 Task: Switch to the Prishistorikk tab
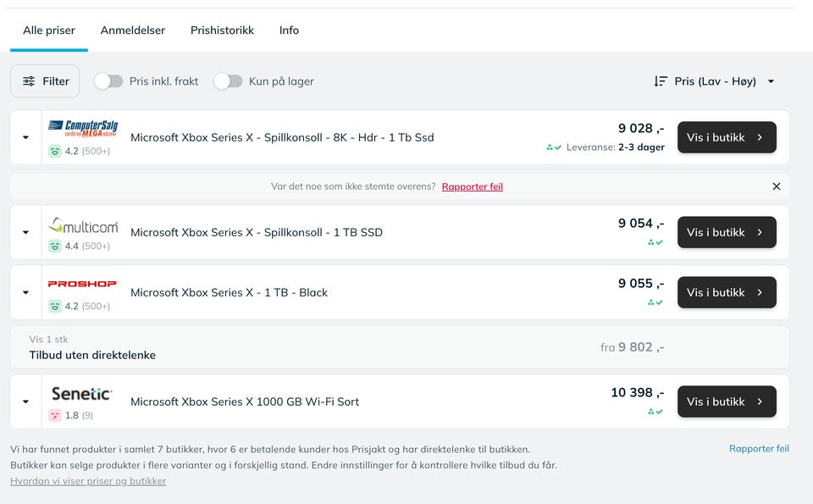222,30
